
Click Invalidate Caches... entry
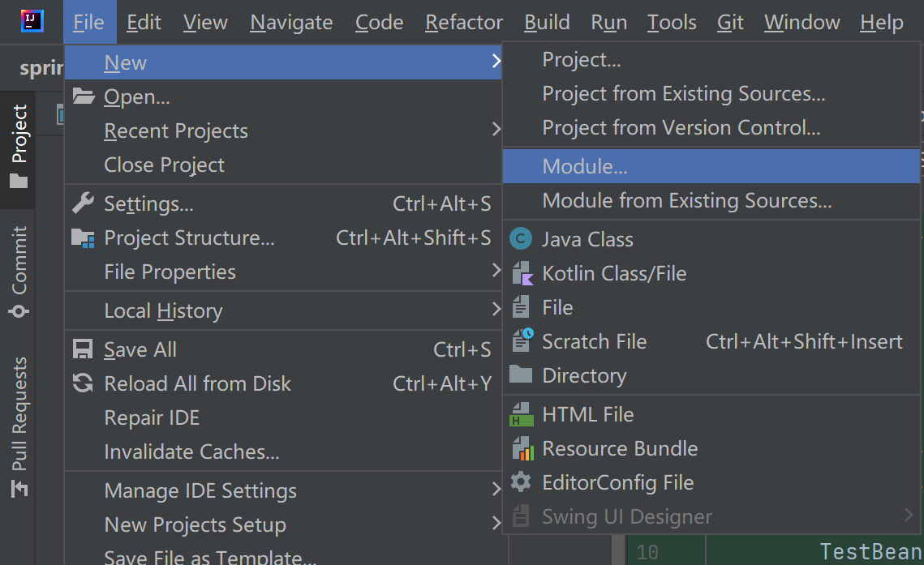pyautogui.click(x=191, y=452)
